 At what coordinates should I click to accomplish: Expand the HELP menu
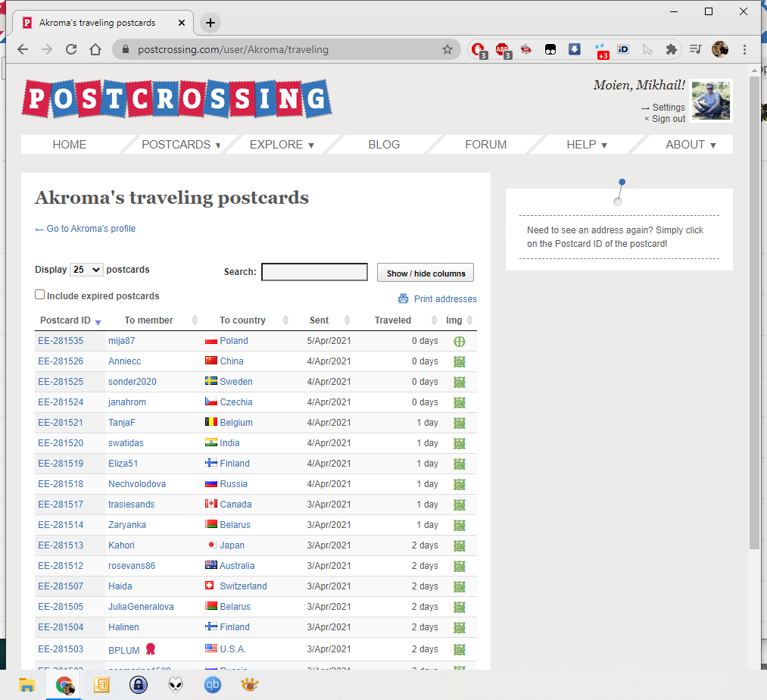[x=587, y=145]
